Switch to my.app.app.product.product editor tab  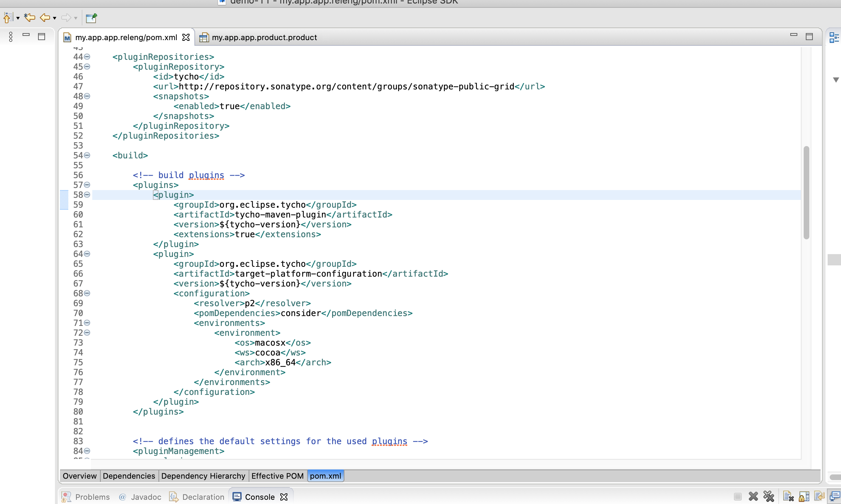(x=263, y=37)
